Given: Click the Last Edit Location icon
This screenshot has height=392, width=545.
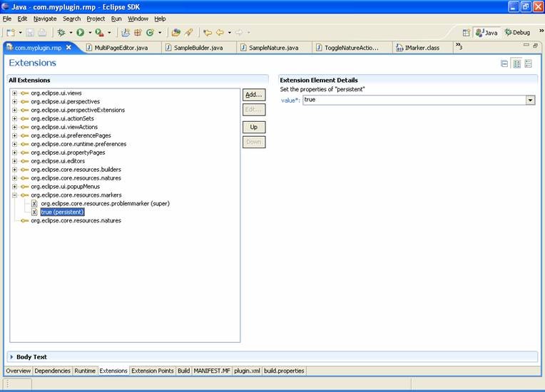Looking at the screenshot, I should [208, 33].
